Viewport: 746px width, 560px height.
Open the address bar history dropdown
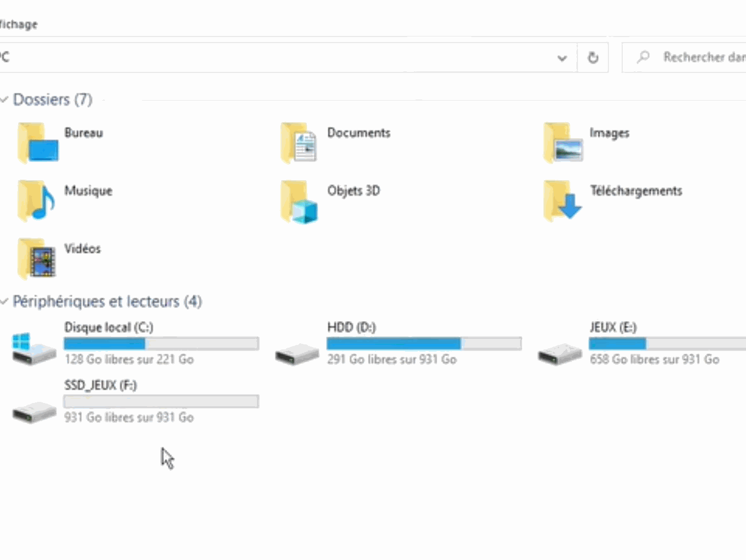pos(562,57)
